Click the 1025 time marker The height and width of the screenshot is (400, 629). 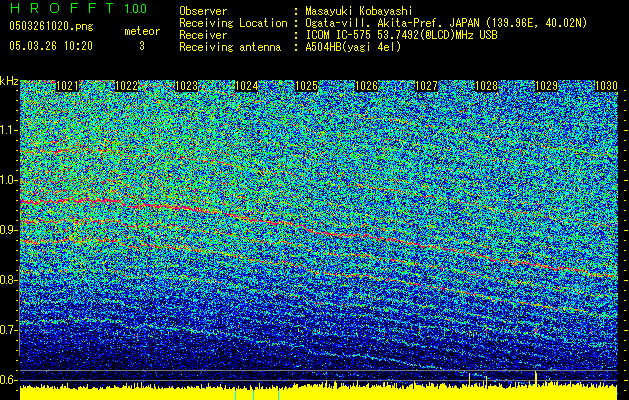coord(306,86)
